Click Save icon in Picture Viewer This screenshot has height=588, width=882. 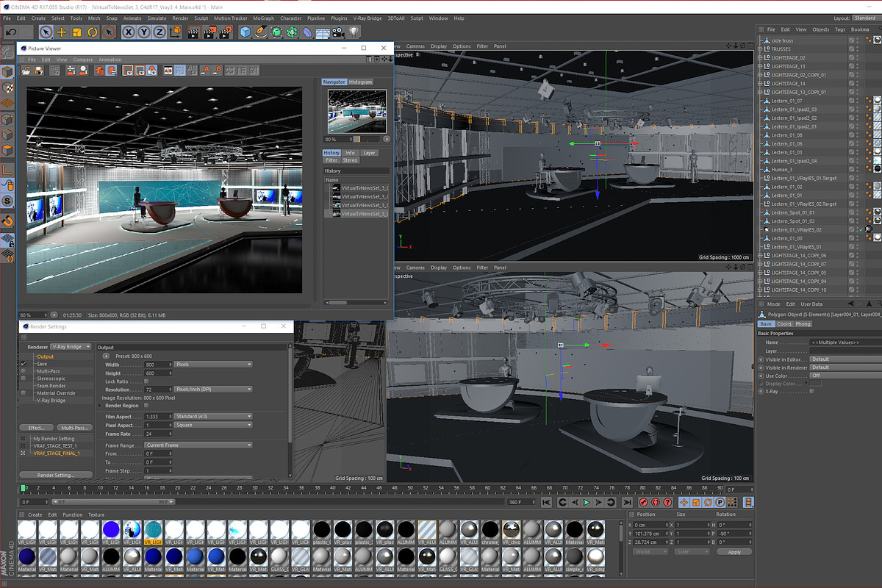pyautogui.click(x=39, y=71)
